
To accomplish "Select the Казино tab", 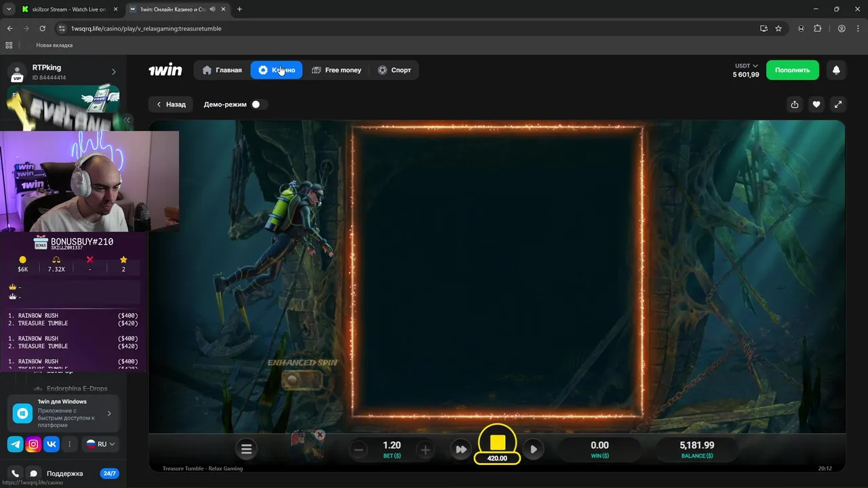I will click(277, 70).
